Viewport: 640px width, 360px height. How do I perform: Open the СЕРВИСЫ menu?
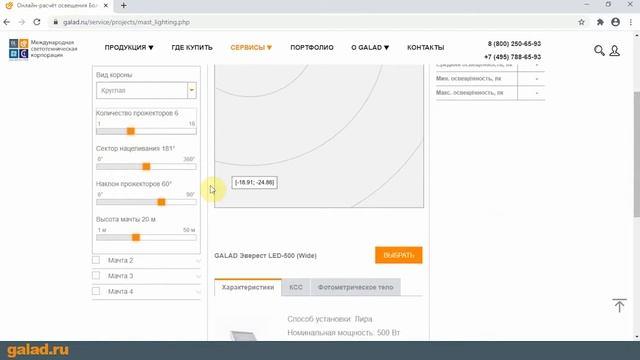[251, 47]
